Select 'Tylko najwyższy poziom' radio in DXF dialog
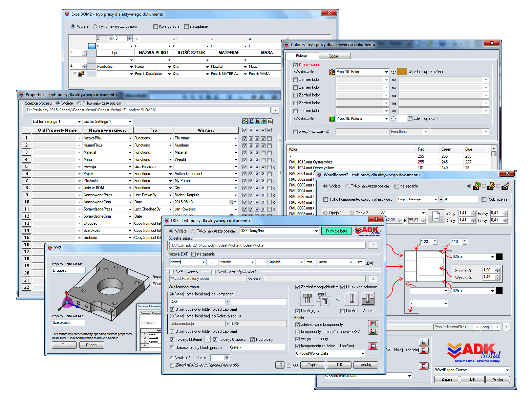The image size is (532, 400). click(193, 231)
